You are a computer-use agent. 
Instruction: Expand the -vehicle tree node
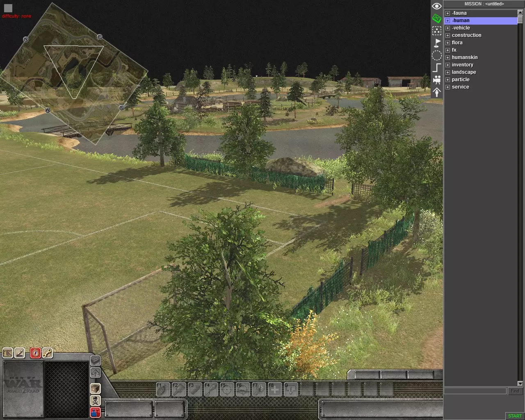pyautogui.click(x=447, y=28)
